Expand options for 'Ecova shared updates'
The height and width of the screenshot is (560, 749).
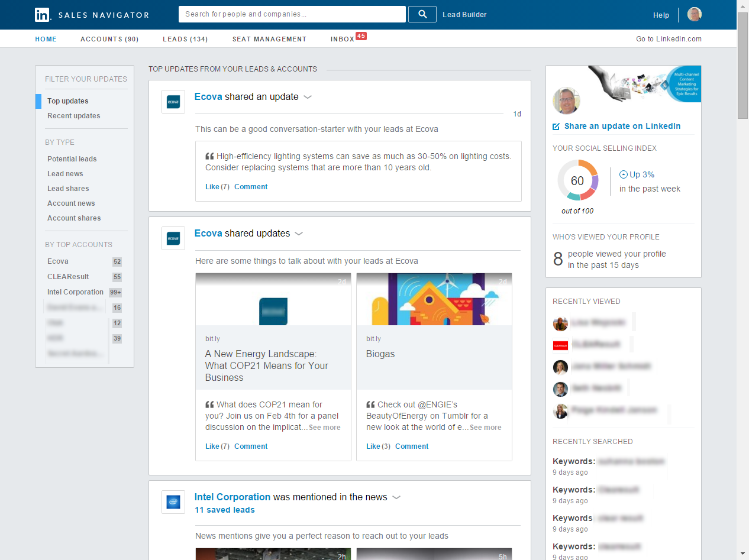(299, 234)
